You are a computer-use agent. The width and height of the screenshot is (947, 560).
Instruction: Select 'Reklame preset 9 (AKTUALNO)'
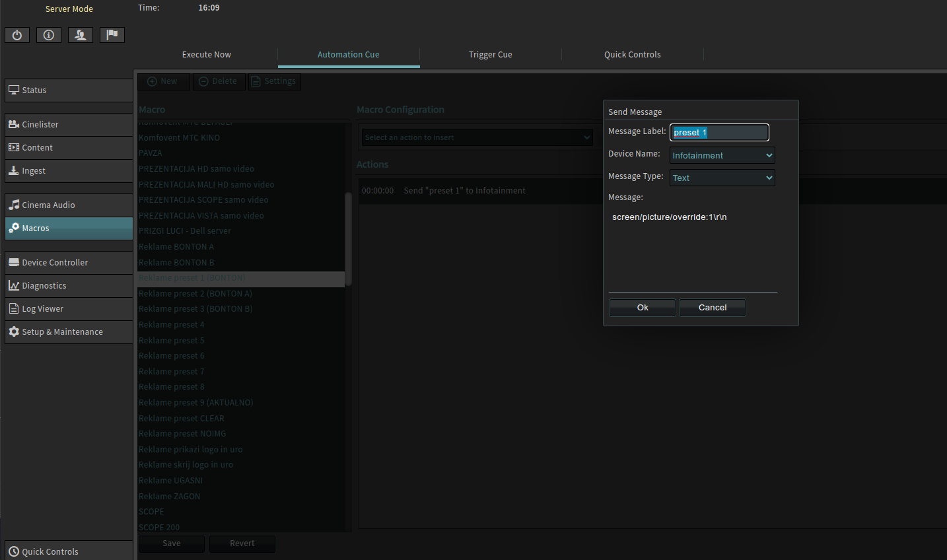(x=241, y=403)
